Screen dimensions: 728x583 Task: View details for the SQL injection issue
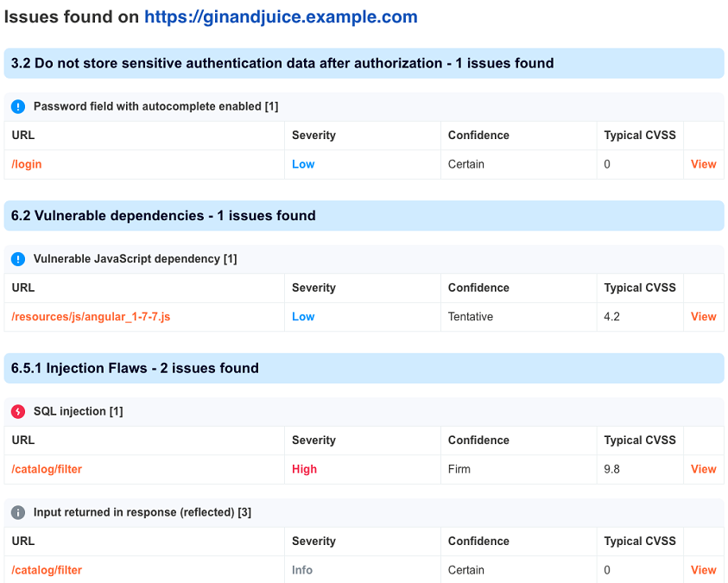tap(703, 469)
